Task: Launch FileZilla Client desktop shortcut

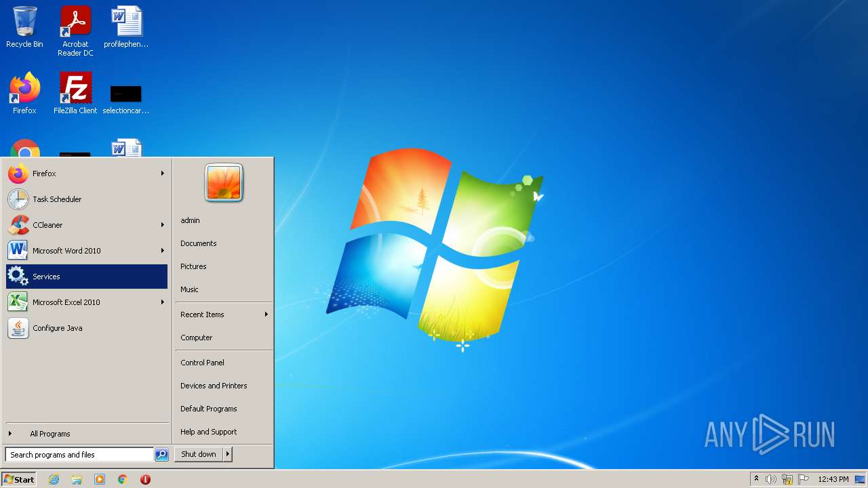Action: tap(75, 93)
